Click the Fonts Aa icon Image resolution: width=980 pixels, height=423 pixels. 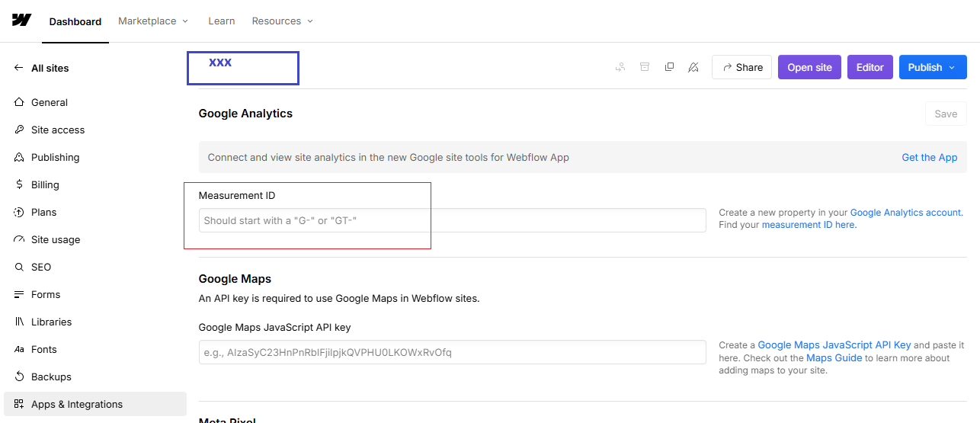19,349
